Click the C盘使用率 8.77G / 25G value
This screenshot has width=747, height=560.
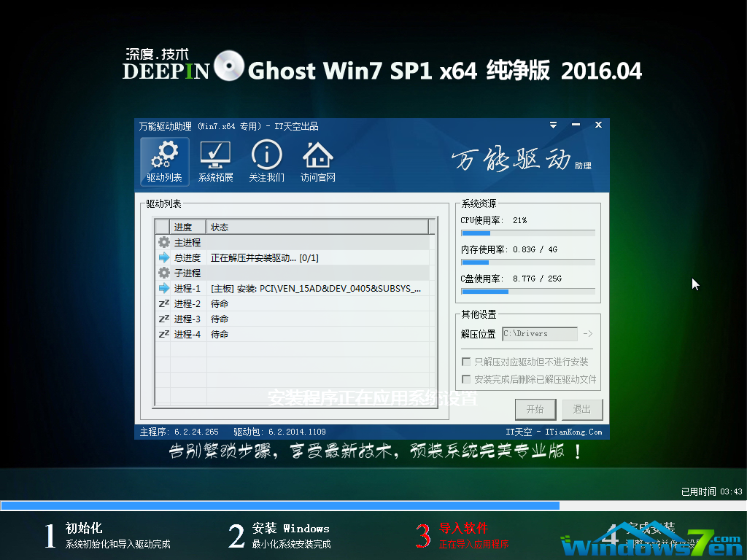click(537, 279)
